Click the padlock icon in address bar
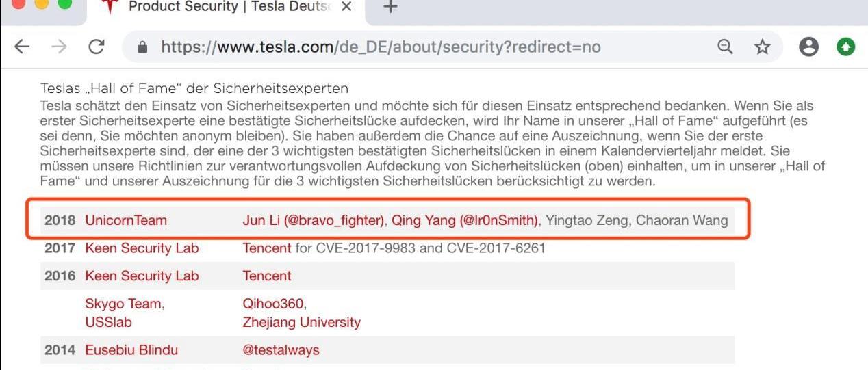This screenshot has height=370, width=868. [x=142, y=47]
